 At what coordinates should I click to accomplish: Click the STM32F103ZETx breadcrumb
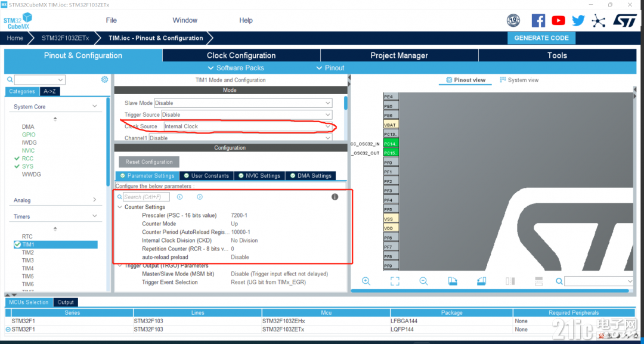tap(66, 38)
